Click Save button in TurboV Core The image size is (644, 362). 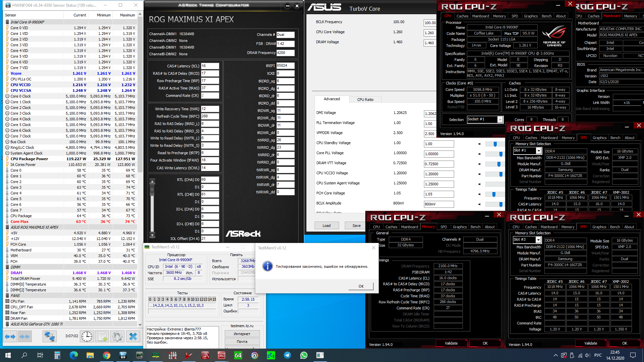(356, 226)
